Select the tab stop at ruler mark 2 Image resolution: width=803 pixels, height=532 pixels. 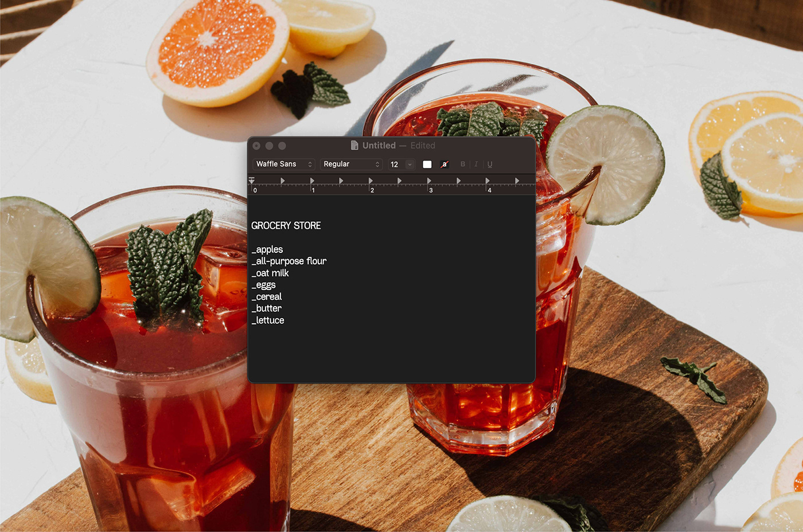[x=371, y=181]
